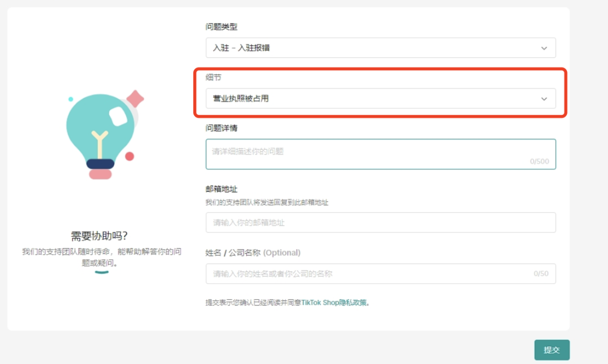Click the pink diamond sparkle above lightbulb
The width and height of the screenshot is (608, 364).
(x=135, y=99)
